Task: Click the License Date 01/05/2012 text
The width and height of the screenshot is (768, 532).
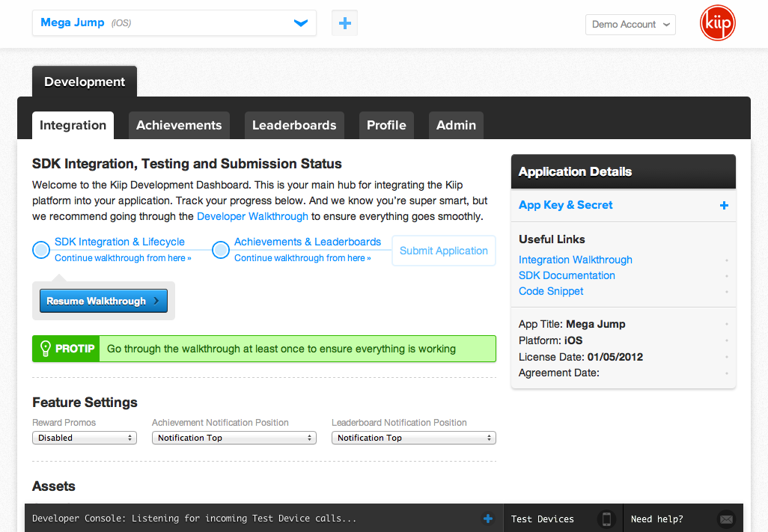Action: [x=581, y=357]
